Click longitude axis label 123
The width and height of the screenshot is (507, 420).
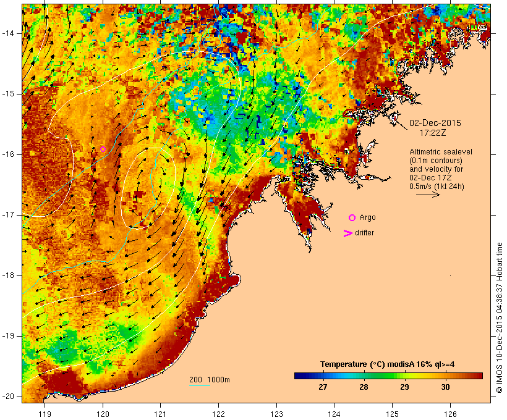pyautogui.click(x=276, y=414)
